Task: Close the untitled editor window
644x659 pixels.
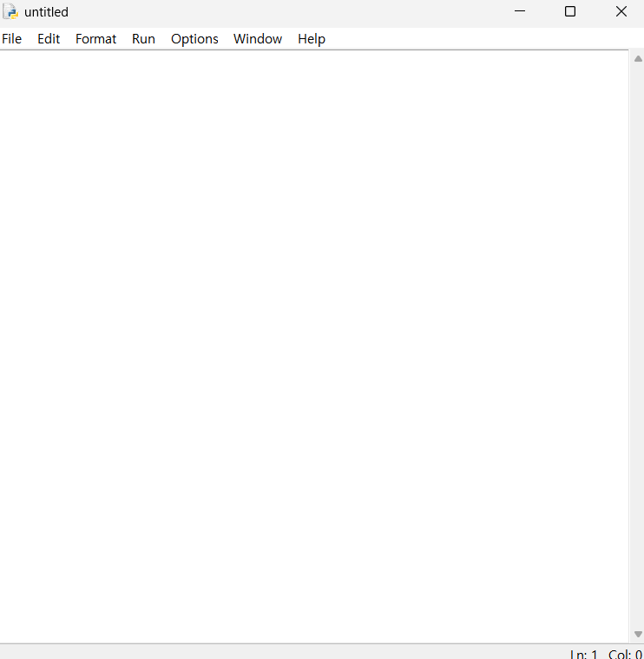Action: tap(621, 11)
